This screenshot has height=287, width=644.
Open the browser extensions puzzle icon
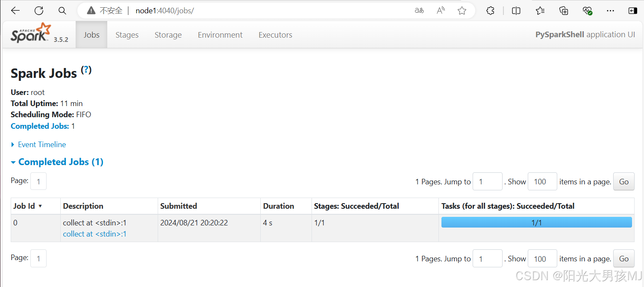click(x=490, y=11)
